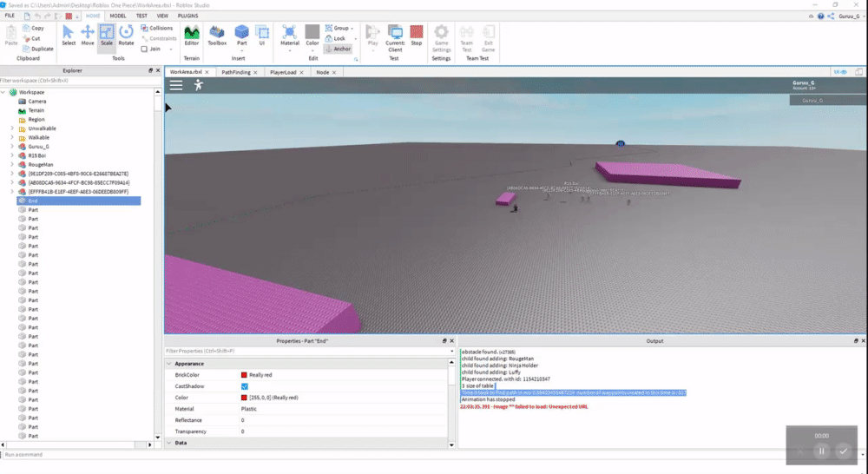Open the PathFinding script tab

(x=236, y=72)
